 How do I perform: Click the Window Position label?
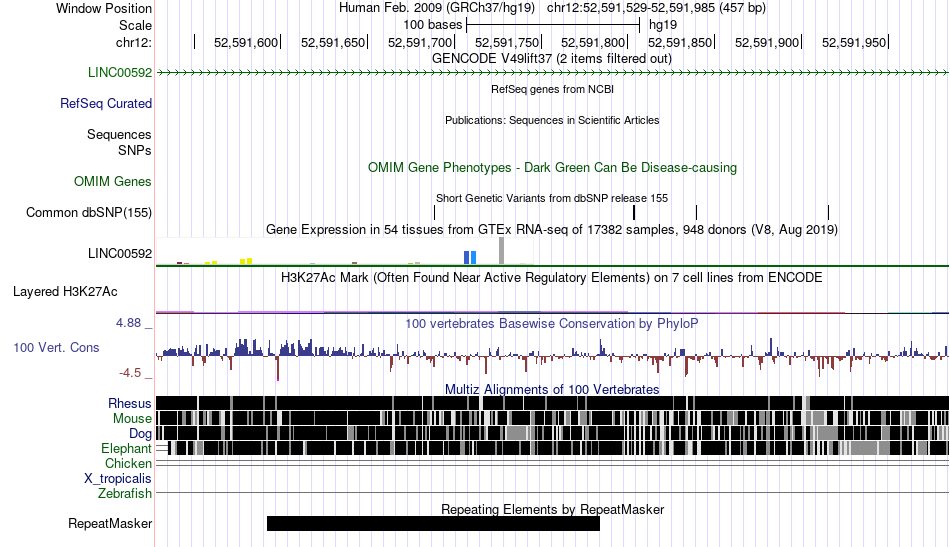[x=104, y=8]
